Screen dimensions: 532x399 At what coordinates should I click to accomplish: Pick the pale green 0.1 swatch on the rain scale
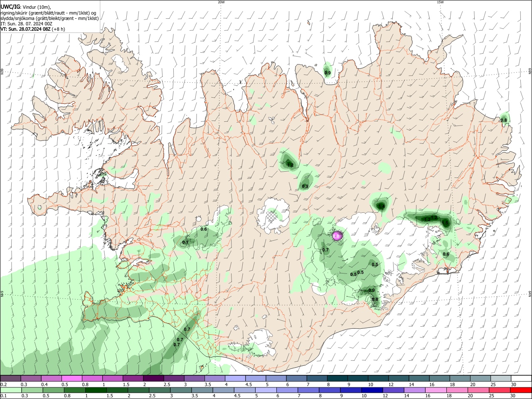[x=10, y=390]
